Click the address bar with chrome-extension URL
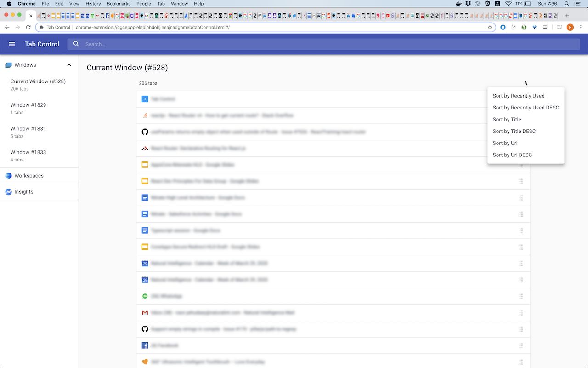This screenshot has height=368, width=588. click(266, 27)
